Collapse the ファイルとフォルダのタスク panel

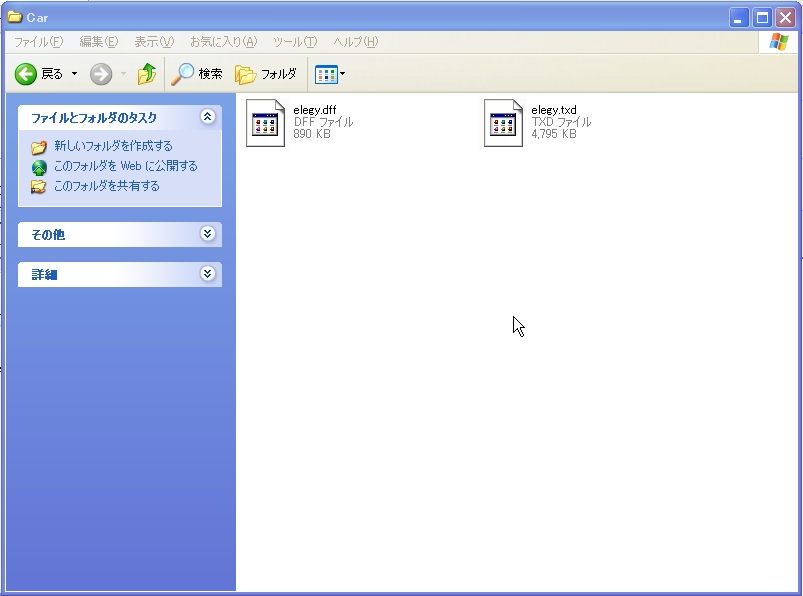pos(207,117)
